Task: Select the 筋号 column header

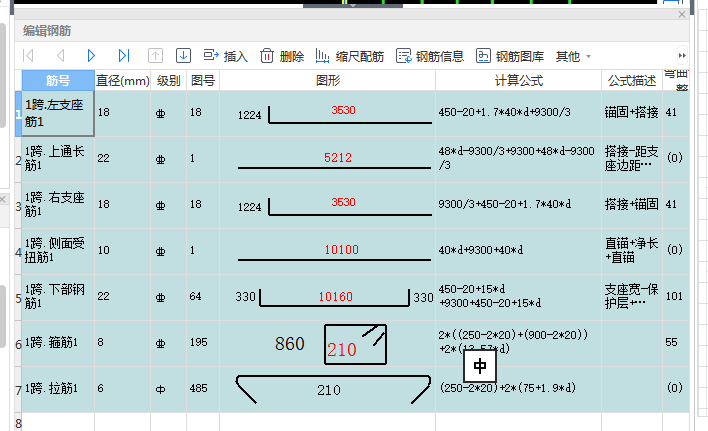Action: [58, 80]
